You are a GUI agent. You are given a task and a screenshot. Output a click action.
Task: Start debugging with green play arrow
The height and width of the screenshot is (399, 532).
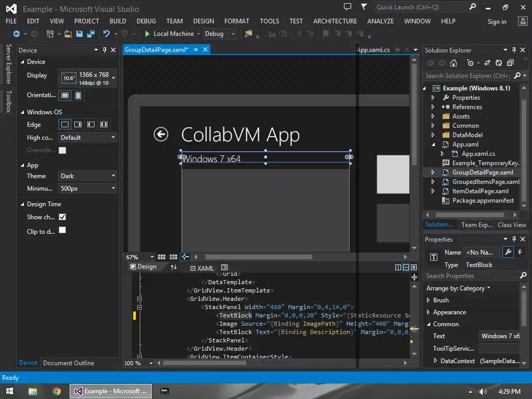(147, 34)
